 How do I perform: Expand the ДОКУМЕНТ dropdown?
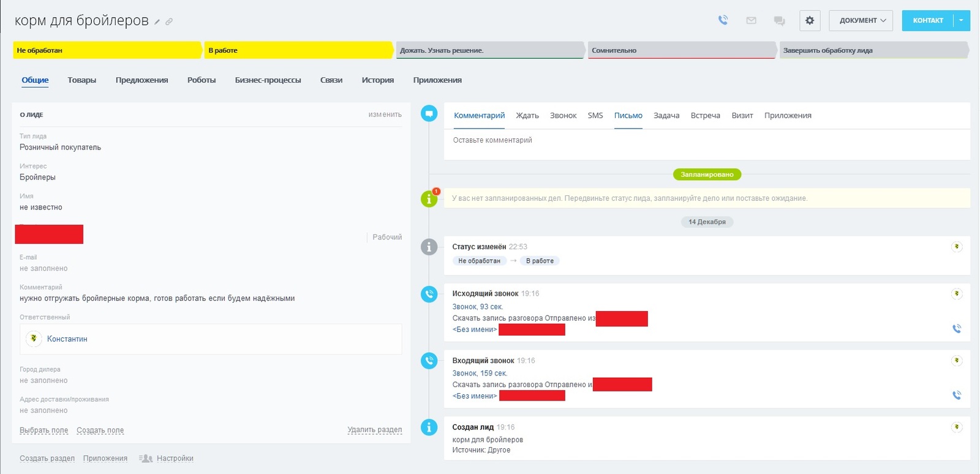(861, 20)
